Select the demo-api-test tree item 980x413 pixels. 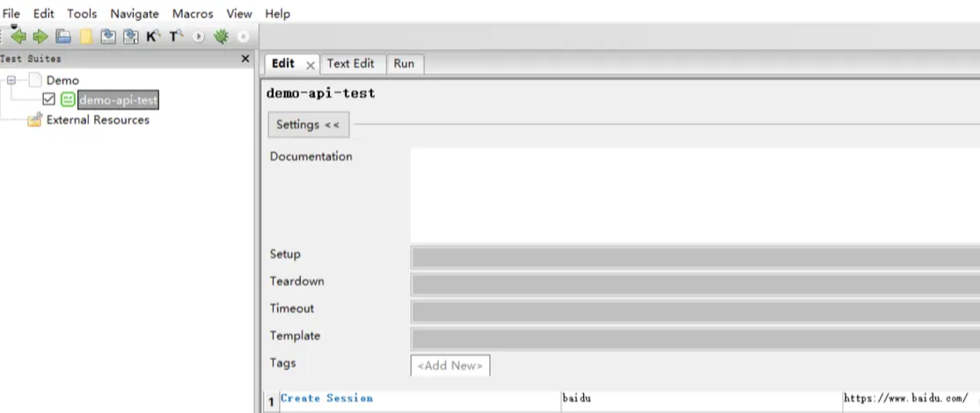tap(118, 99)
